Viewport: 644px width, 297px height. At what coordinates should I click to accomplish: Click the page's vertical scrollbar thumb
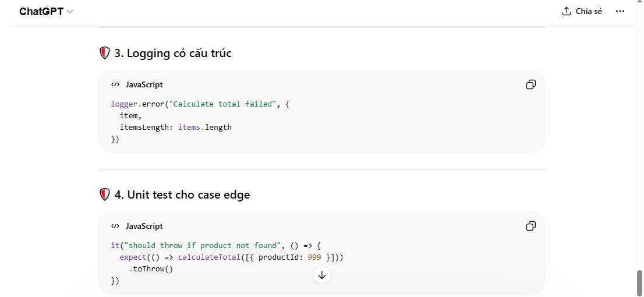click(x=639, y=283)
